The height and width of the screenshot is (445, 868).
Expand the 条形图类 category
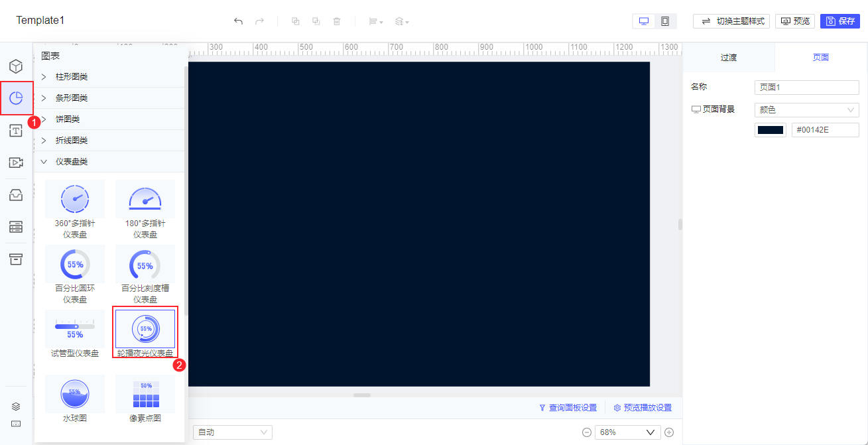coord(109,98)
